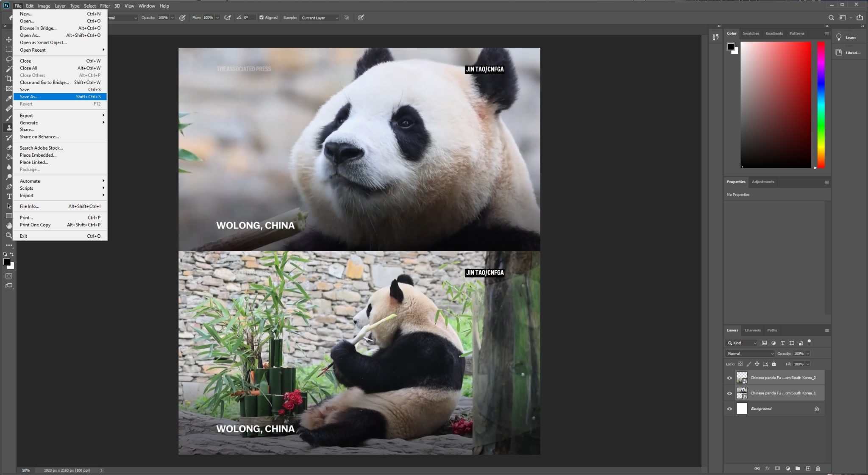Select the Crop tool
Image resolution: width=868 pixels, height=475 pixels.
click(x=8, y=79)
